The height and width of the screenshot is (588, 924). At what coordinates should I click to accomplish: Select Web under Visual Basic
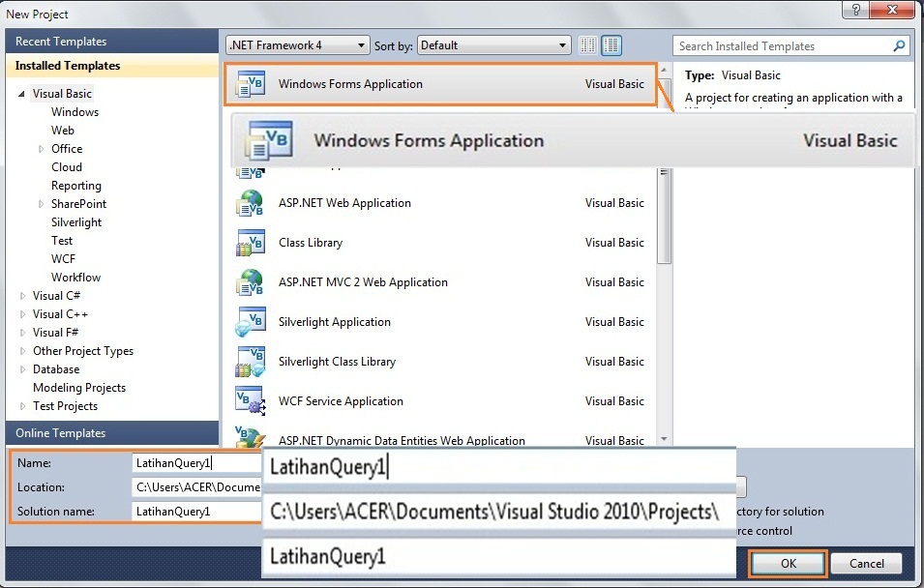[63, 131]
